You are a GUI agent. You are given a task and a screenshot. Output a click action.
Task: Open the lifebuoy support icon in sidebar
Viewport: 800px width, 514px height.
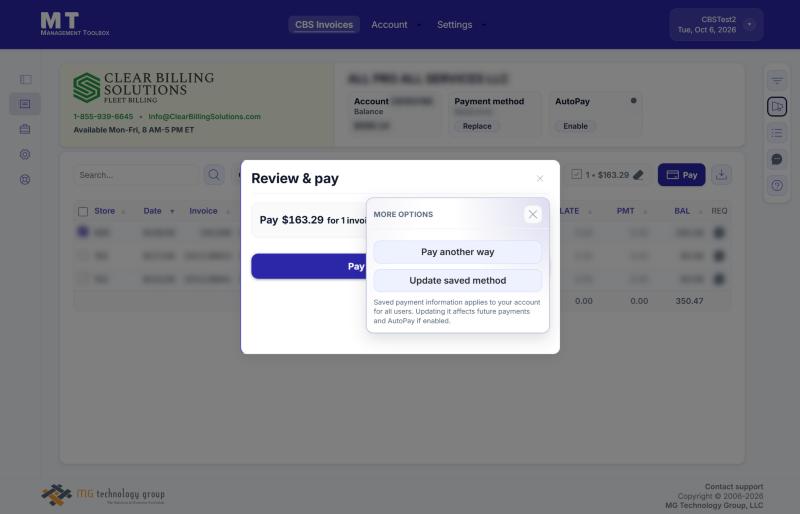coord(24,180)
